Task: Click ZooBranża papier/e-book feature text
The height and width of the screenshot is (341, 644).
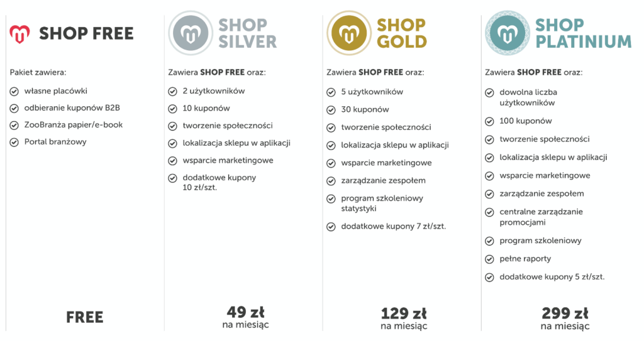Action: click(x=73, y=125)
